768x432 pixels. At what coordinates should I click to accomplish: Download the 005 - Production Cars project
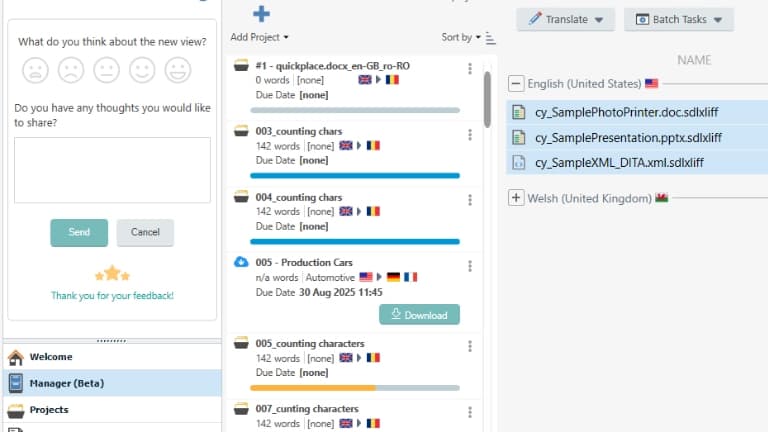(x=419, y=315)
